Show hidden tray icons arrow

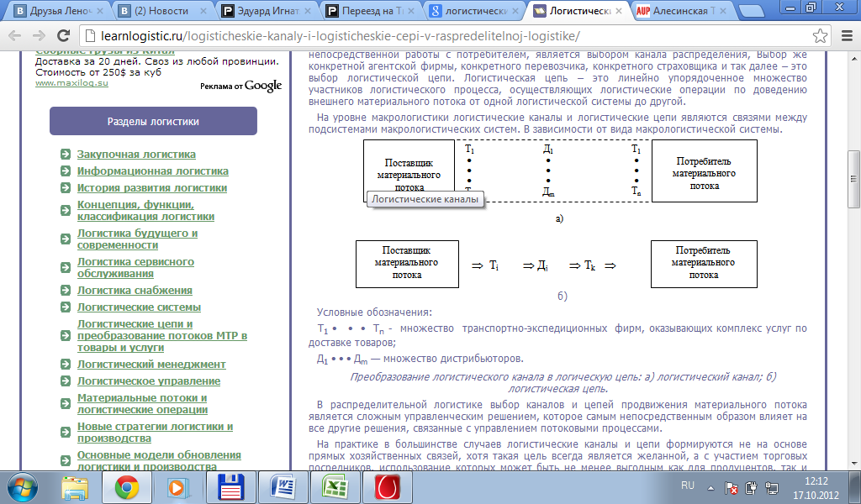tap(711, 487)
